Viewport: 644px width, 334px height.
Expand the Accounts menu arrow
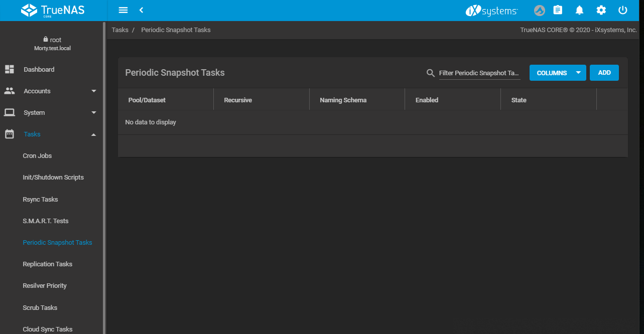pyautogui.click(x=93, y=91)
